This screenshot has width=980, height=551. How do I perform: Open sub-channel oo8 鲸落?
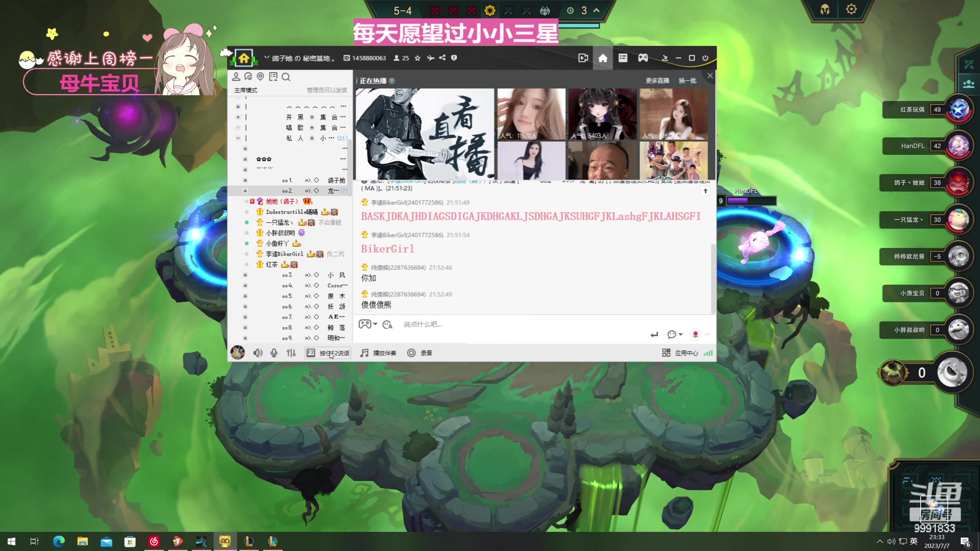click(x=290, y=328)
